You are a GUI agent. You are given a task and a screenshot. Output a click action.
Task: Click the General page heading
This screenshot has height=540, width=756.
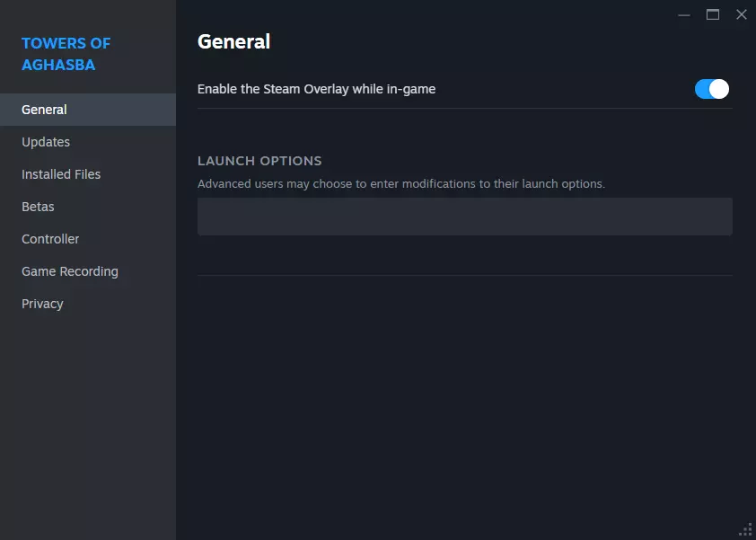coord(233,41)
